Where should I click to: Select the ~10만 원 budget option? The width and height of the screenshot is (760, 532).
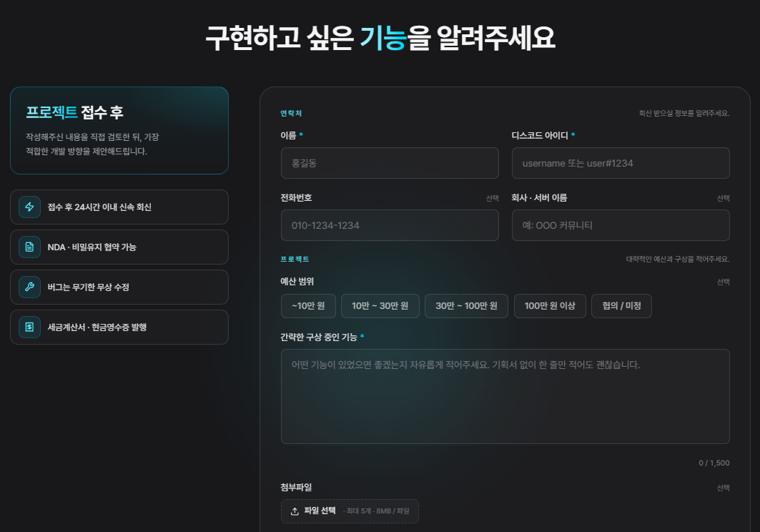tap(308, 306)
